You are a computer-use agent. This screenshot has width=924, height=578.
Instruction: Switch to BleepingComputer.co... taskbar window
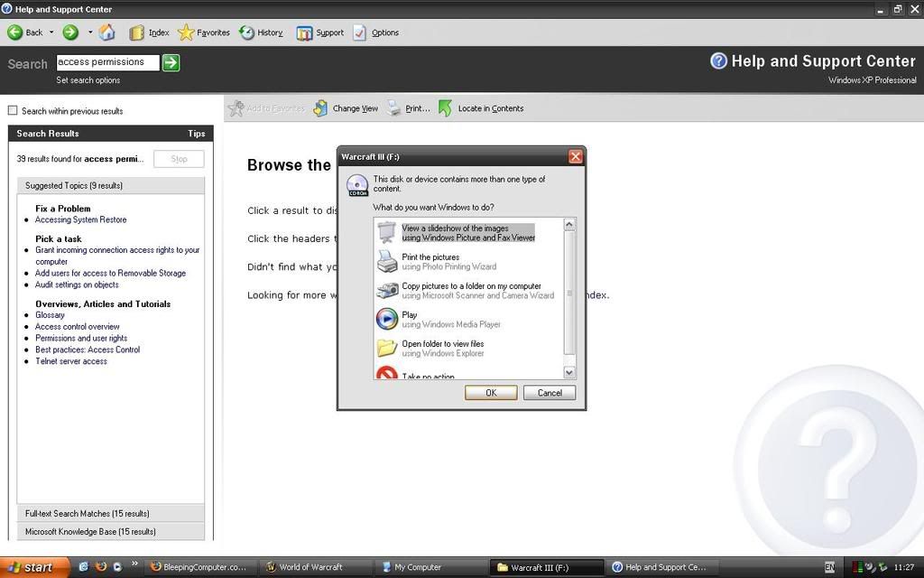(200, 567)
